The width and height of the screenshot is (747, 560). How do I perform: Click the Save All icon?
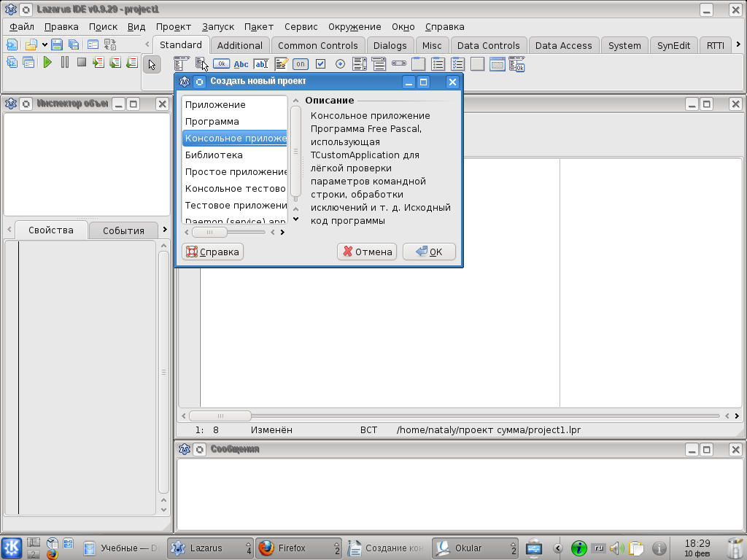(74, 44)
